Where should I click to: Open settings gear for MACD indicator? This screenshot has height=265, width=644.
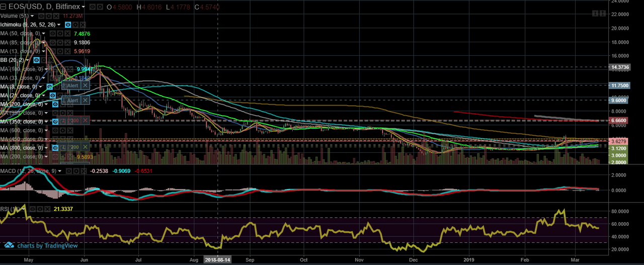tap(76, 171)
